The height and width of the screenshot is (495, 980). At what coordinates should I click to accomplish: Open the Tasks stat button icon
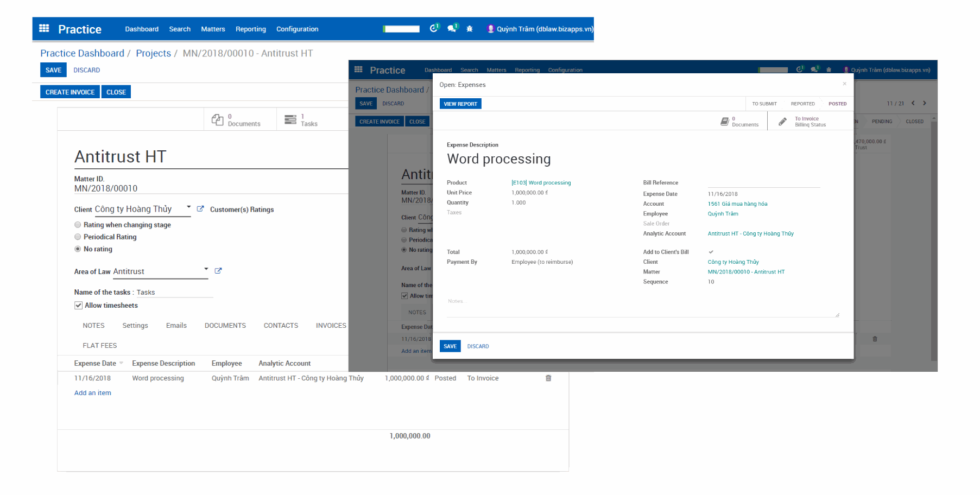pos(290,120)
